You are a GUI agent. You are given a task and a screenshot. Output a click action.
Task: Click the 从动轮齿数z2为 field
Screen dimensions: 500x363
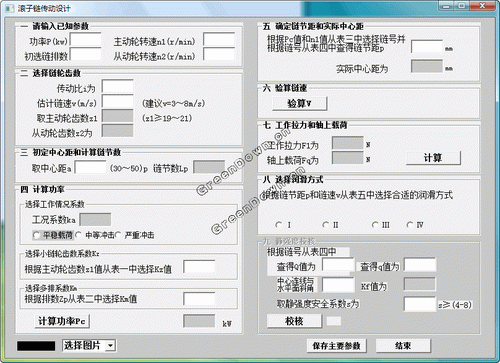tap(117, 131)
